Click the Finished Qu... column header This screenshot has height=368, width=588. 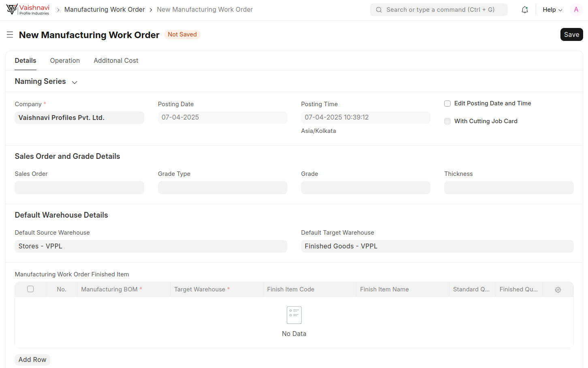click(519, 289)
